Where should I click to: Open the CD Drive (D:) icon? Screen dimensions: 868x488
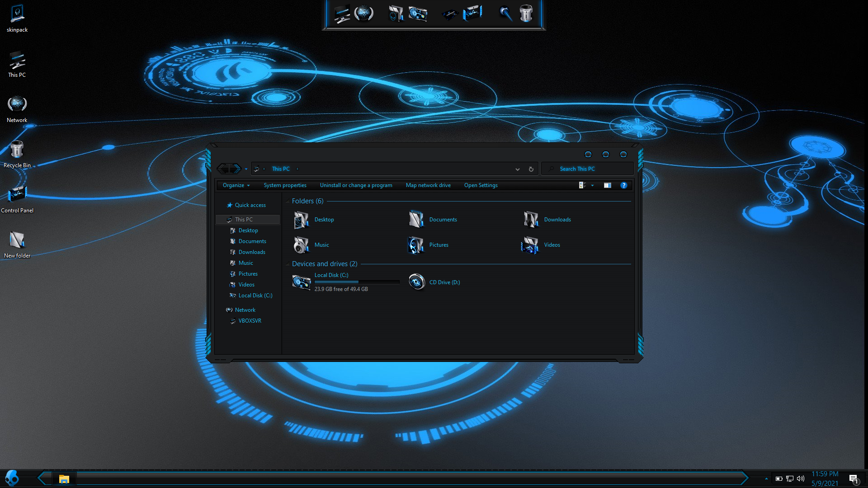416,282
